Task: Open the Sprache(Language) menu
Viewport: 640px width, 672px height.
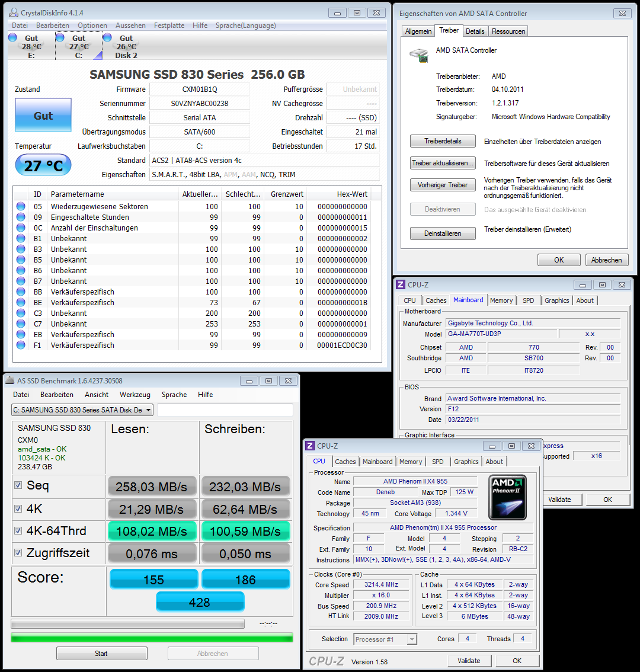Action: 245,25
